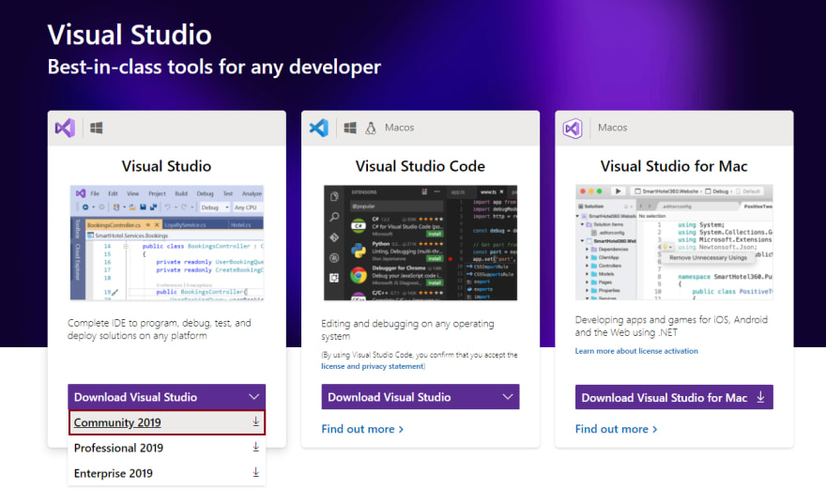This screenshot has width=826, height=504.
Task: Click the Visual Studio for Mac screenshot thumbnail
Action: 674,242
